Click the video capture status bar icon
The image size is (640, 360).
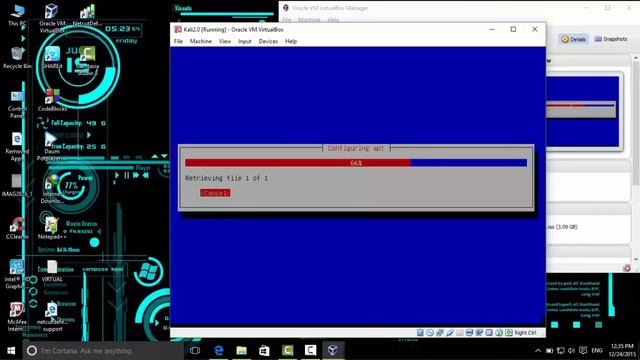pyautogui.click(x=479, y=333)
